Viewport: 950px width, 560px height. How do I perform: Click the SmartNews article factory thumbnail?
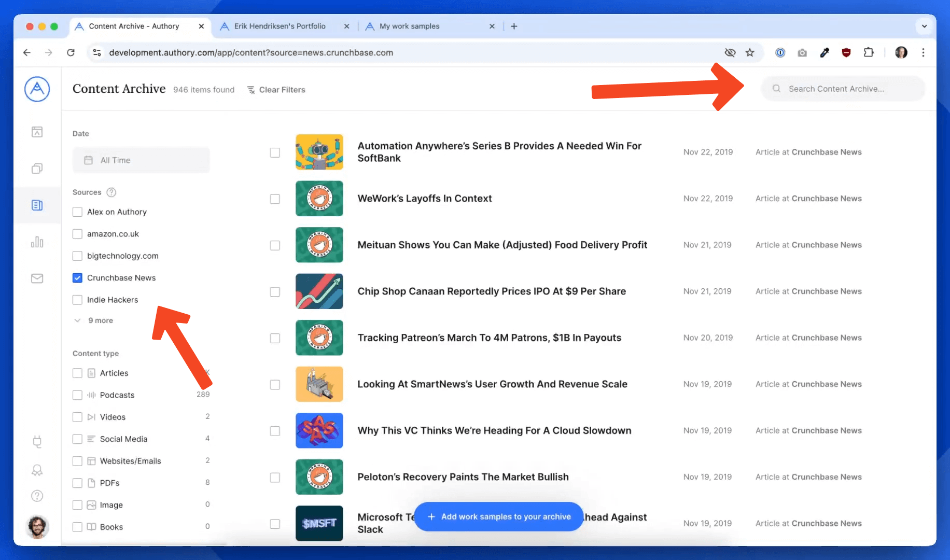pos(319,384)
